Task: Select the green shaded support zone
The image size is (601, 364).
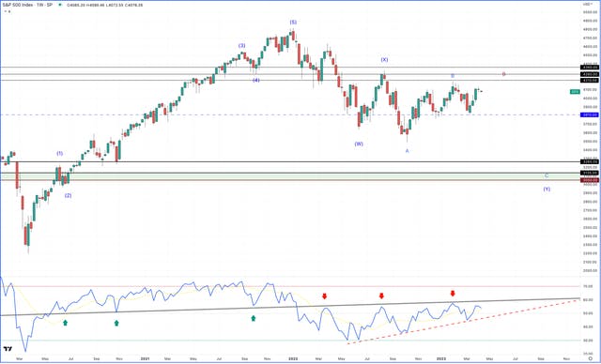Action: click(x=290, y=176)
